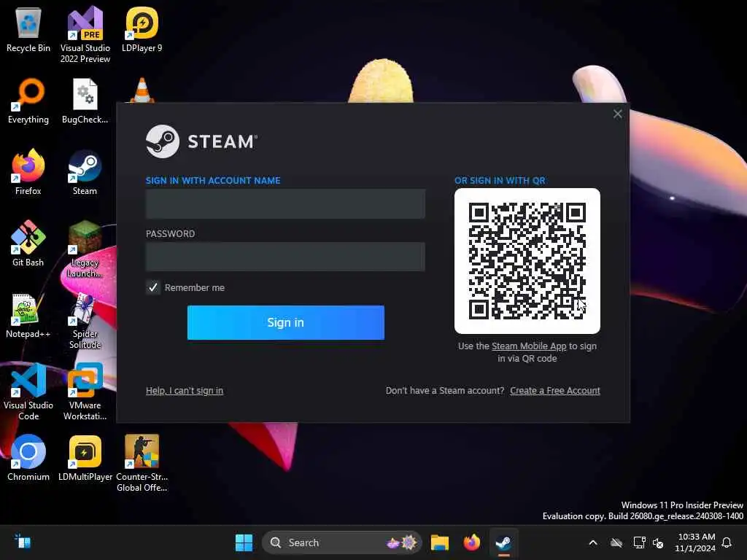Screen dimensions: 747x560
Task: Click the password input field
Action: pos(285,257)
